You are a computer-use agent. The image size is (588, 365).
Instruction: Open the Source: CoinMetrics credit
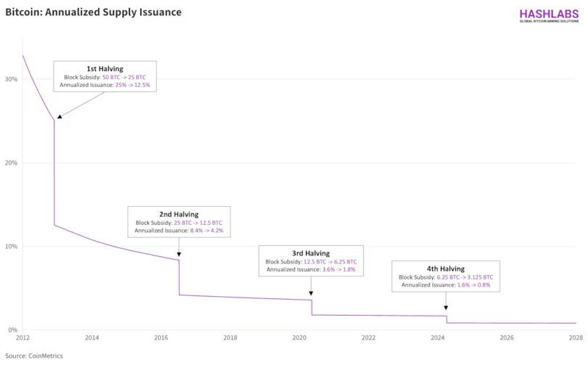[34, 356]
